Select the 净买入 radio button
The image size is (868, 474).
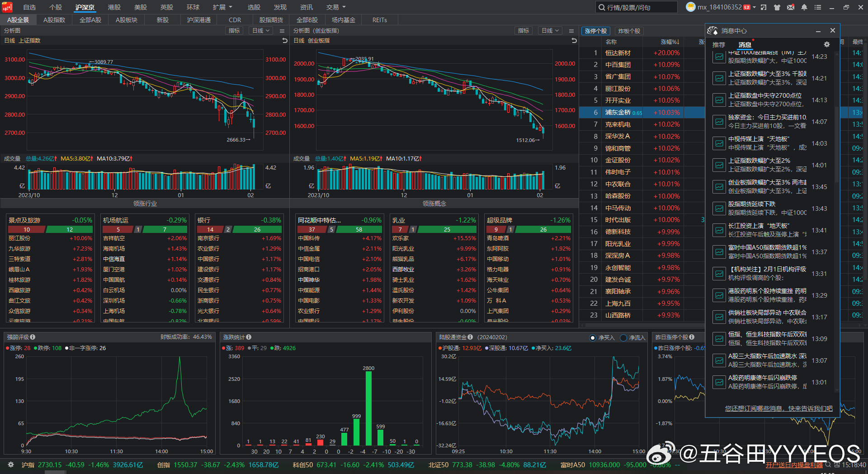(592, 337)
